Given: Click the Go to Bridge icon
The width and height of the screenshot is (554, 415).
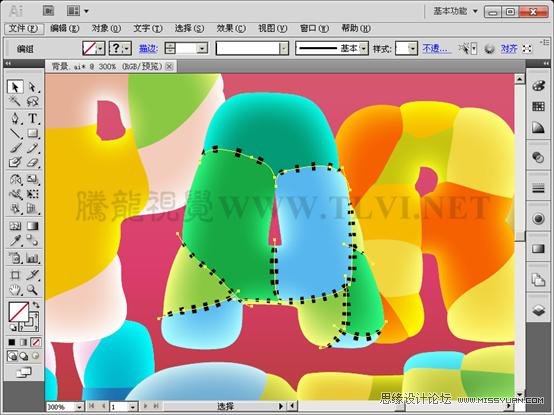Looking at the screenshot, I should pyautogui.click(x=48, y=11).
